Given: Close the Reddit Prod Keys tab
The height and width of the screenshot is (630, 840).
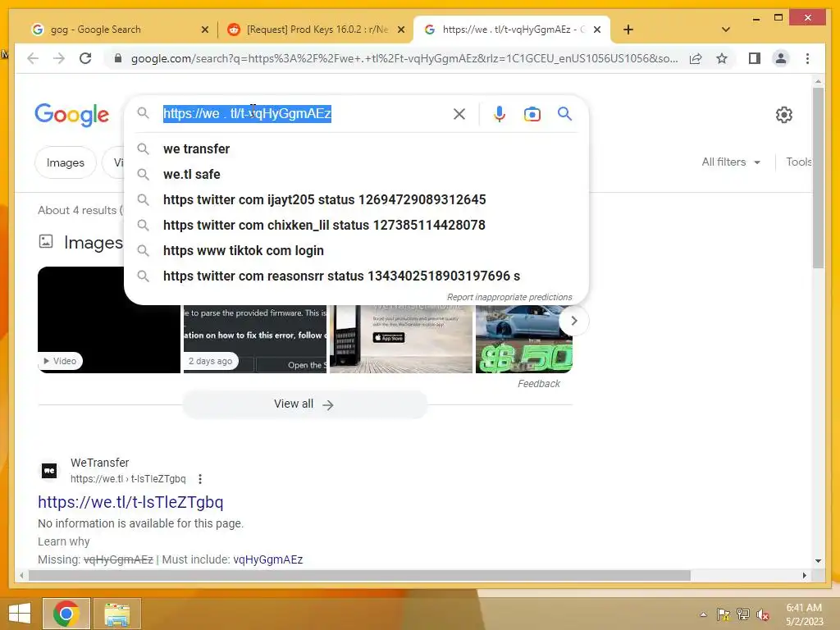Looking at the screenshot, I should 400,30.
